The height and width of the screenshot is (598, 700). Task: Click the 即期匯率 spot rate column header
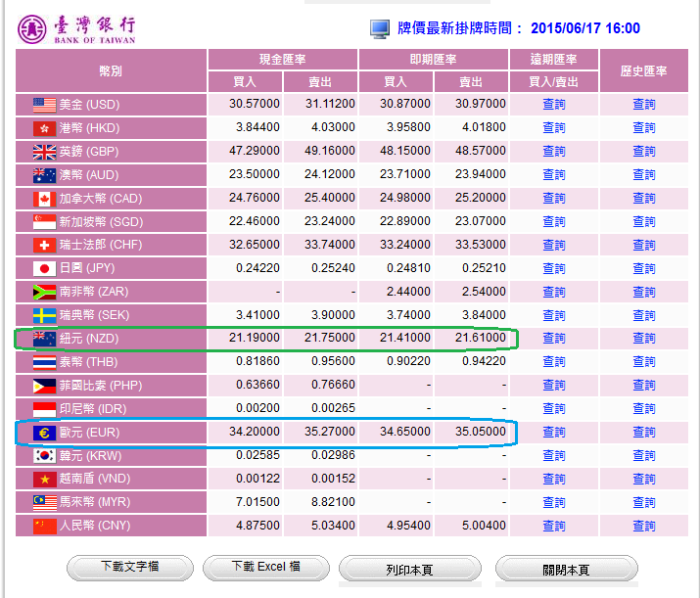(434, 60)
